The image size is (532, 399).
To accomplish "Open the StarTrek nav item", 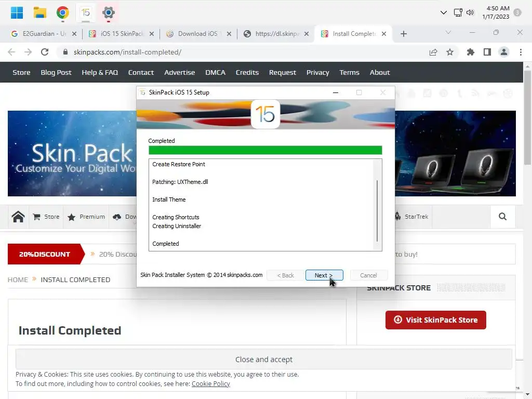I will pyautogui.click(x=411, y=217).
